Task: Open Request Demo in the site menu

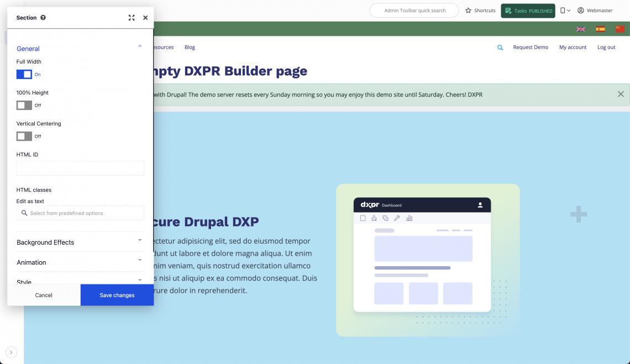Action: [531, 48]
